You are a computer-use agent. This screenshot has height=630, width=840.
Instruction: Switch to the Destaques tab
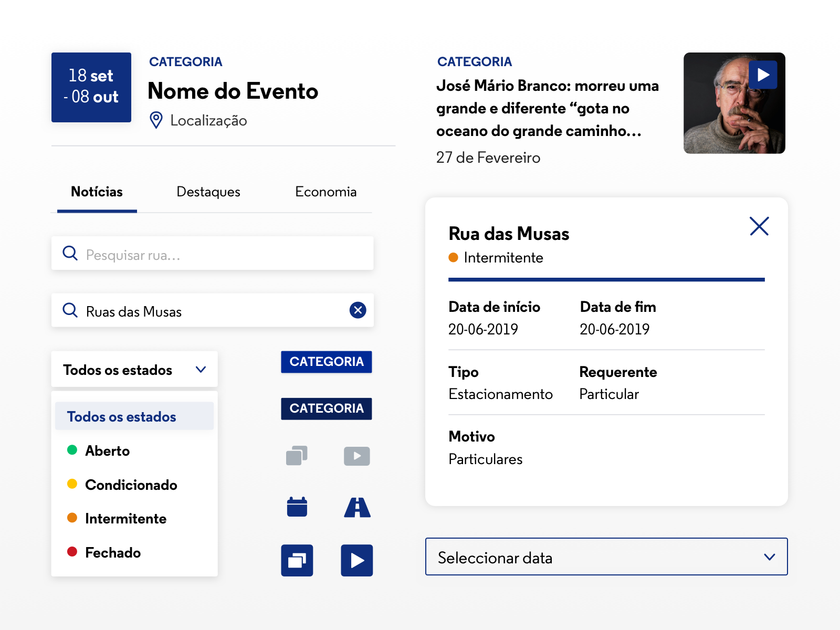point(208,192)
